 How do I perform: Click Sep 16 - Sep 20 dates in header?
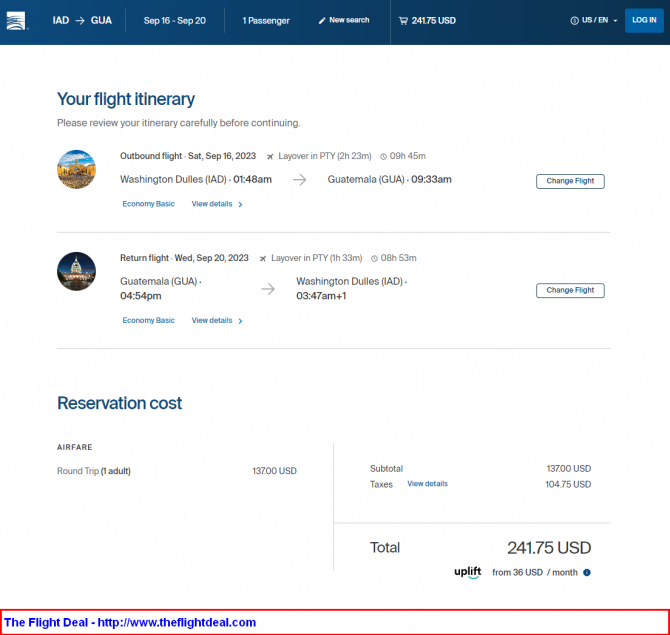click(x=175, y=21)
